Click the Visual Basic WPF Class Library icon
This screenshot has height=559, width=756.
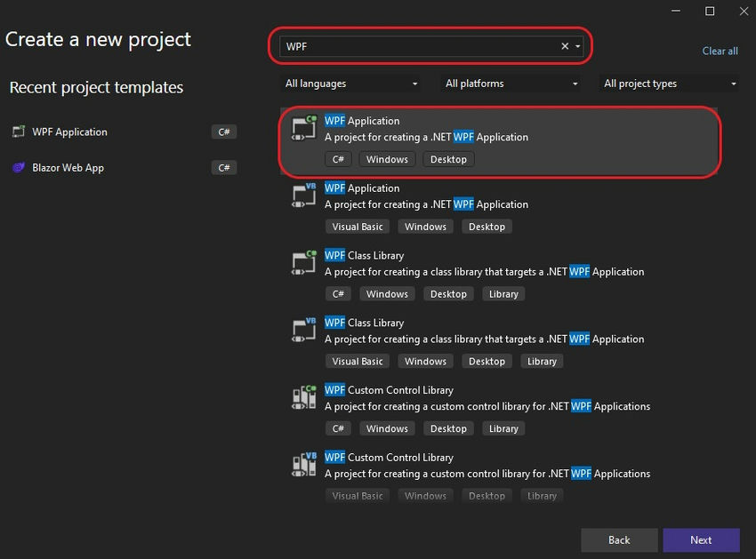(x=303, y=331)
